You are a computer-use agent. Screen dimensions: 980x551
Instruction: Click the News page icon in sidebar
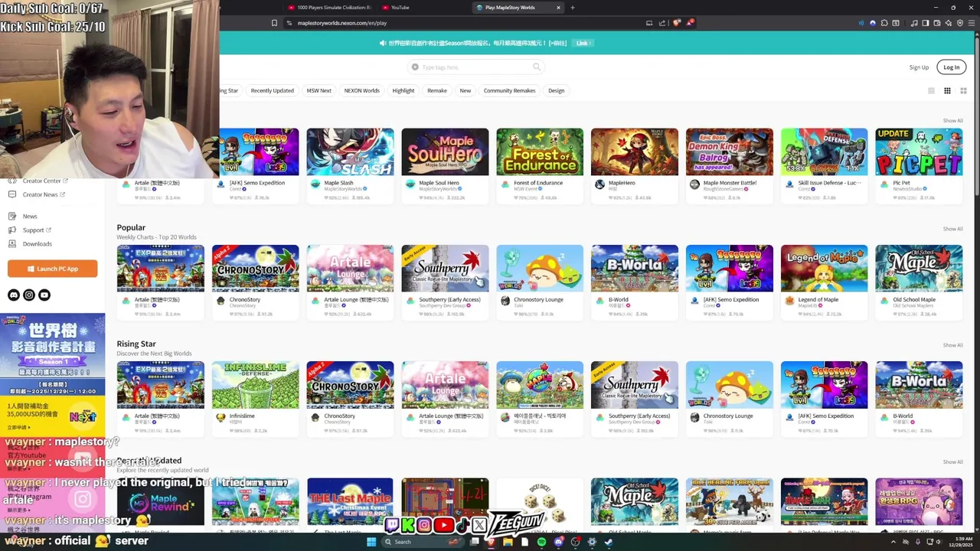(x=12, y=216)
